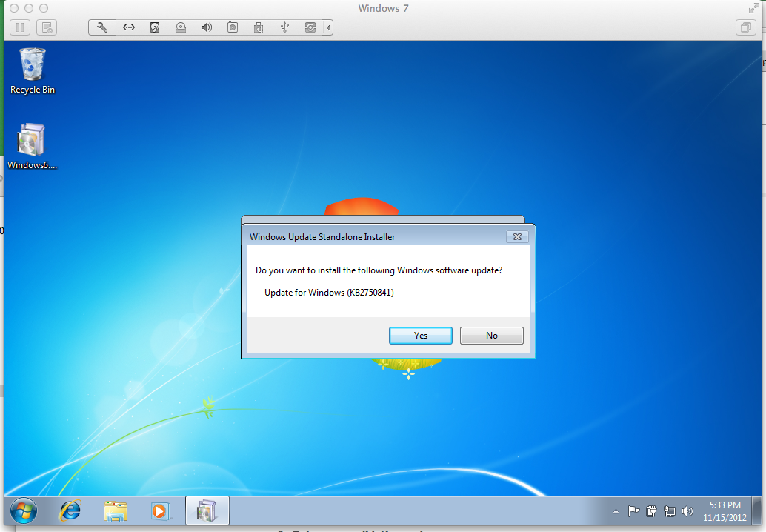Open sharing sync icon in toolbar
The image size is (766, 532).
(x=310, y=27)
